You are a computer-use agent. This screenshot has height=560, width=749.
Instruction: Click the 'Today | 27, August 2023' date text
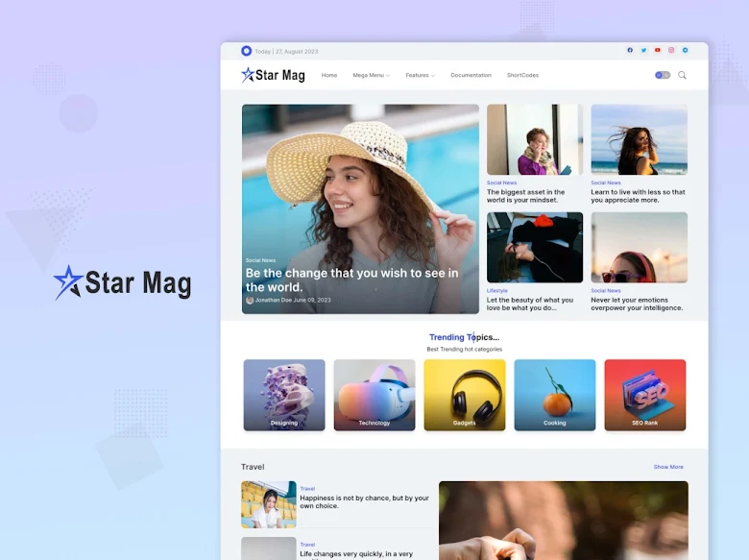click(x=286, y=51)
